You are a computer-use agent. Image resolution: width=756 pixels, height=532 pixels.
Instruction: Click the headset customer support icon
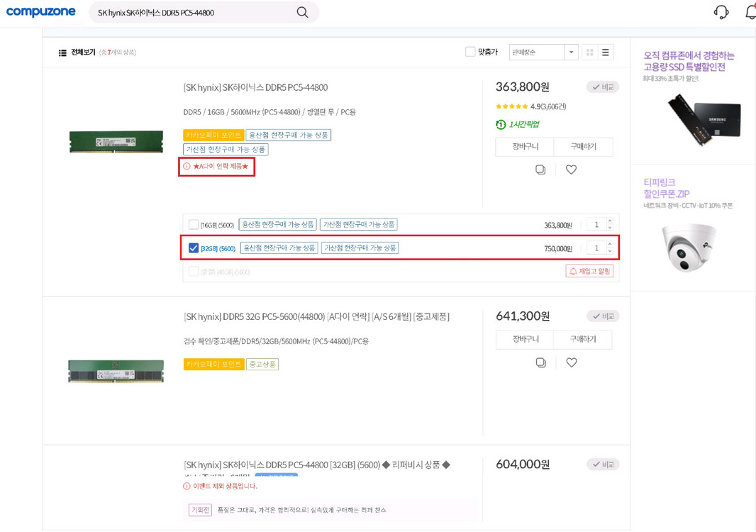(x=721, y=11)
